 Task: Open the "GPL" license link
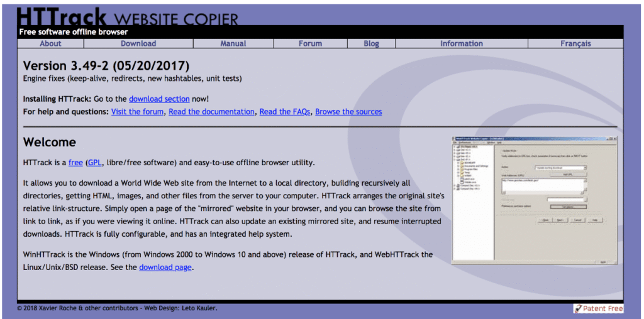coord(94,163)
